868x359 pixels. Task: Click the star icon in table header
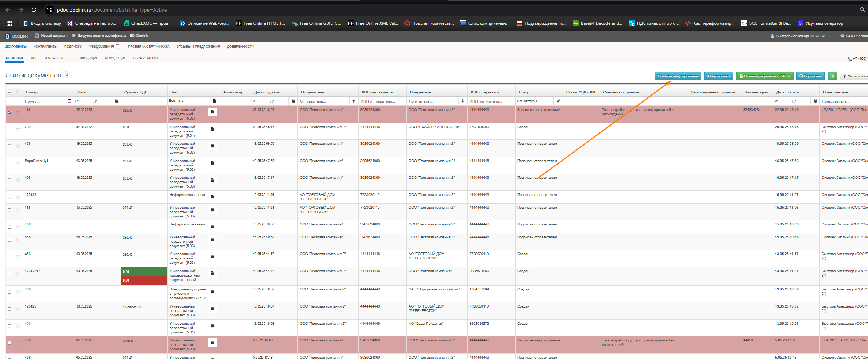pos(18,91)
